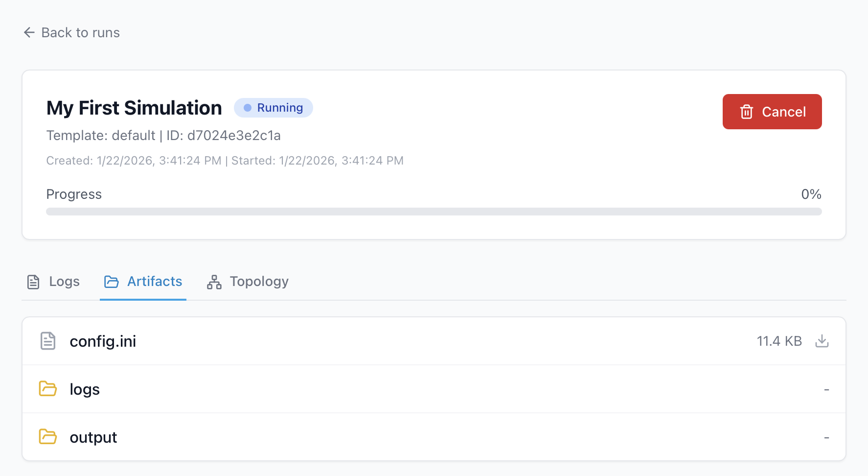Image resolution: width=868 pixels, height=476 pixels.
Task: Select the Artifacts tab
Action: (154, 282)
